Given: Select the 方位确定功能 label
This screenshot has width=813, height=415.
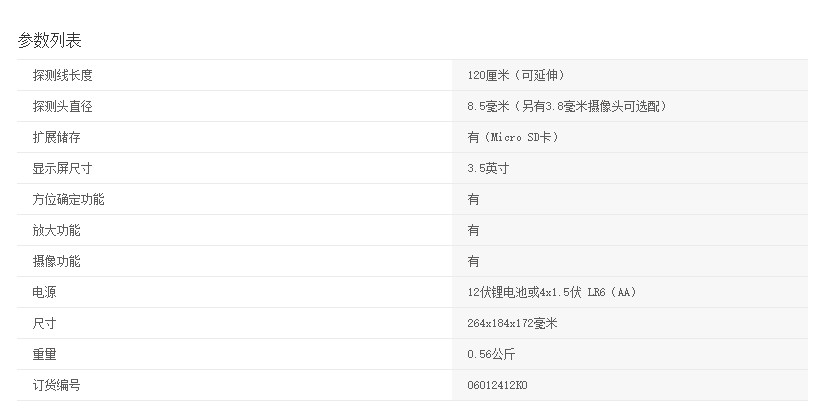Looking at the screenshot, I should [68, 199].
